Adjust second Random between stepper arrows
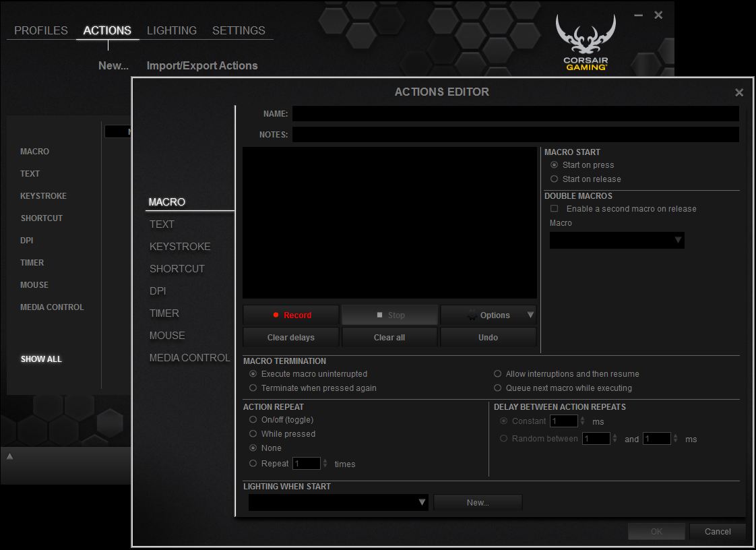Image resolution: width=756 pixels, height=550 pixels. (x=676, y=439)
